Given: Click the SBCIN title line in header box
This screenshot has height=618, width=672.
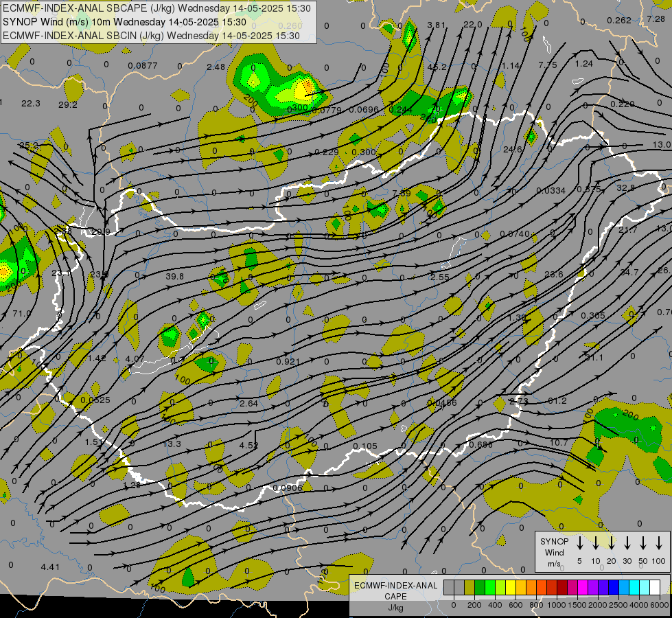Looking at the screenshot, I should tap(151, 36).
